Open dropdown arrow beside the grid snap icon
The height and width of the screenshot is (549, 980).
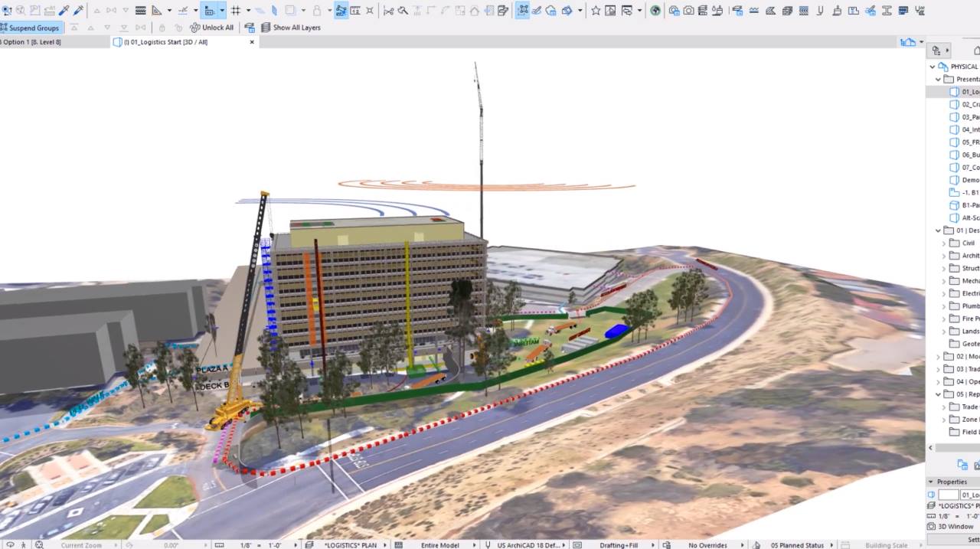[x=249, y=11]
